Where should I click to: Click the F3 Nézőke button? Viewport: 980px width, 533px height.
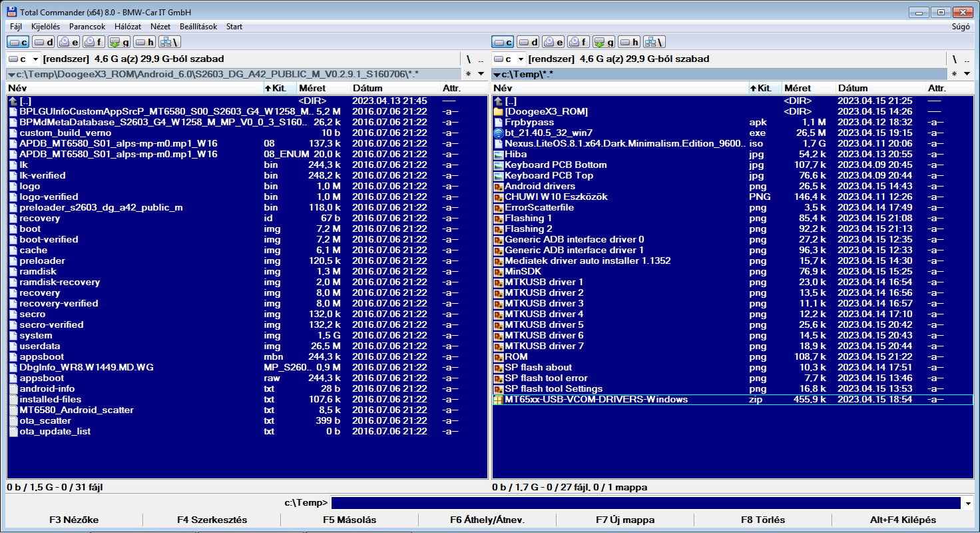point(74,520)
